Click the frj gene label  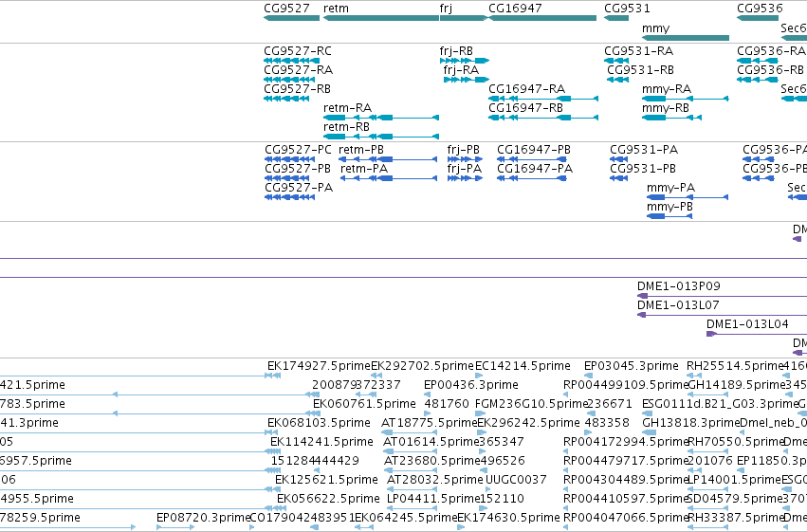[x=446, y=9]
